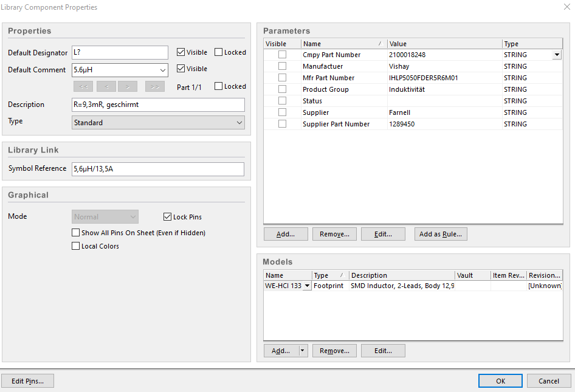Click the Add as Rule... button
The height and width of the screenshot is (392, 575).
click(441, 234)
